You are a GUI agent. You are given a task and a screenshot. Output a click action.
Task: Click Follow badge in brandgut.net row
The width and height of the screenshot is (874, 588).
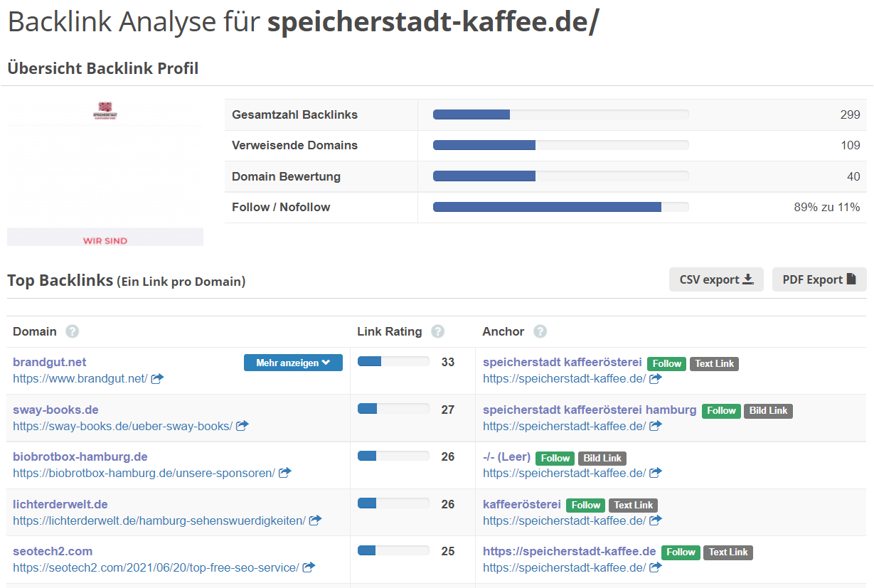coord(667,363)
